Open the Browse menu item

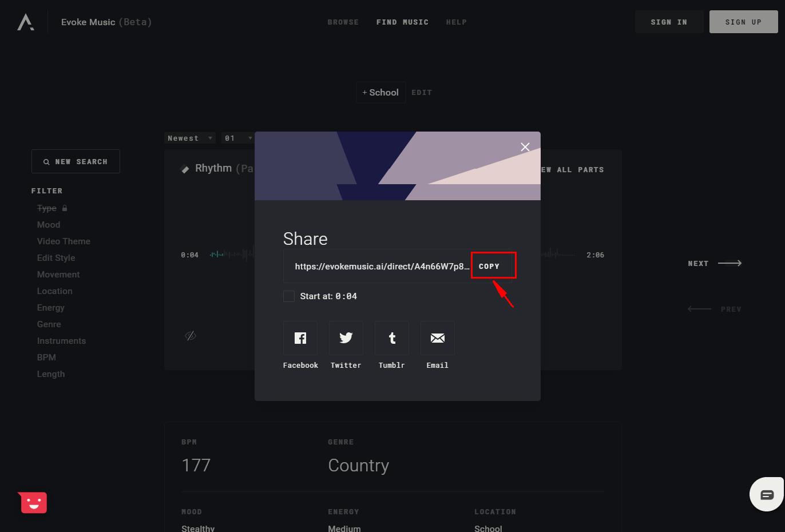(x=343, y=22)
